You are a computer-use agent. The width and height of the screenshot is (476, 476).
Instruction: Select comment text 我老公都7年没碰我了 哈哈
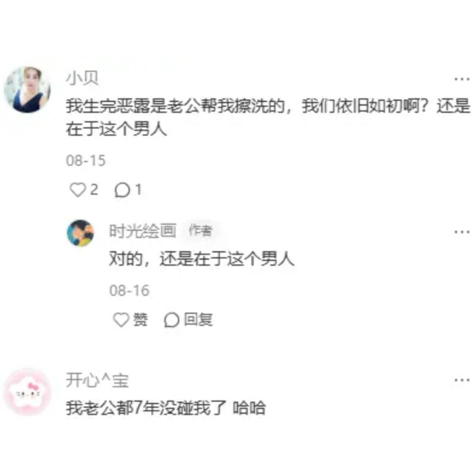point(166,408)
